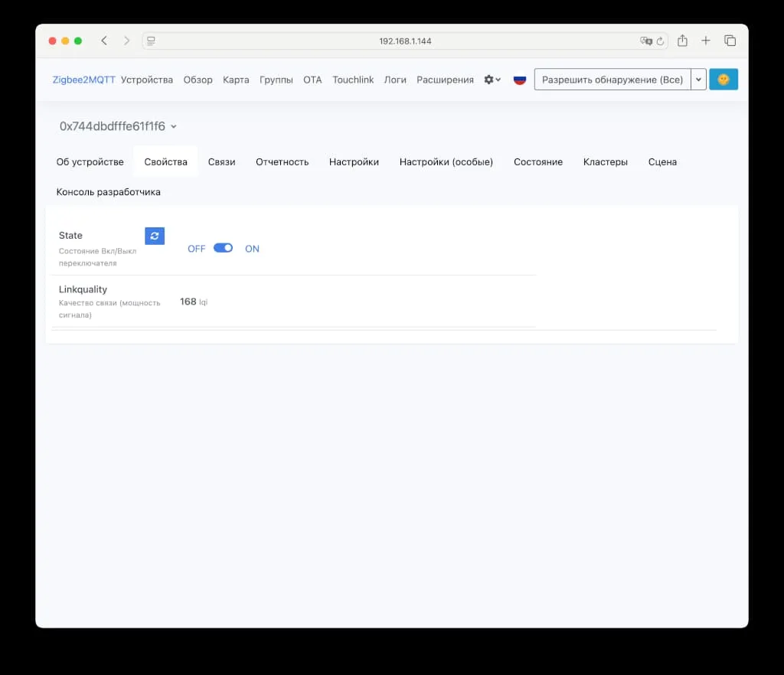Open Группы in the navbar
Image resolution: width=784 pixels, height=675 pixels.
[276, 80]
